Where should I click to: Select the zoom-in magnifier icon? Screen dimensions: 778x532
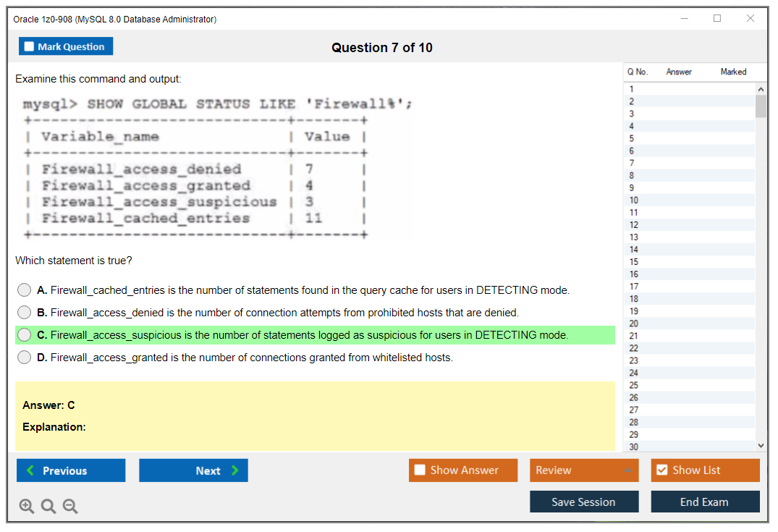(26, 506)
